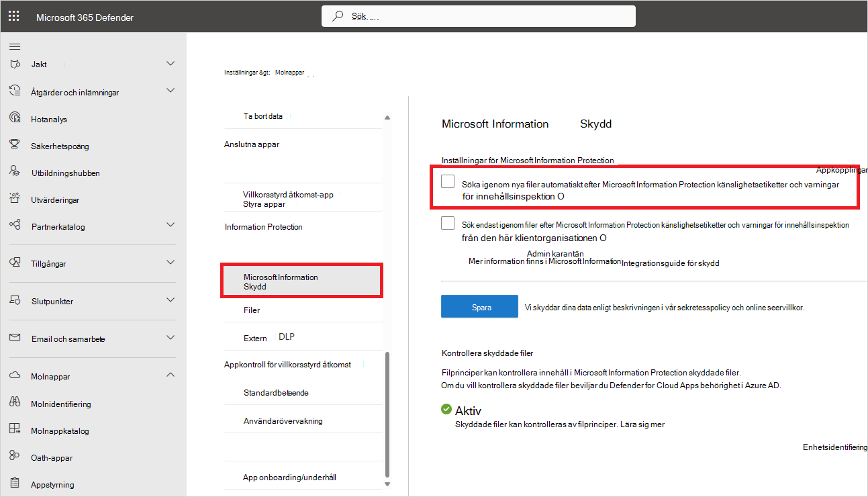Viewport: 868px width, 497px height.
Task: Click the Appstyrning clipboard icon
Action: click(x=15, y=484)
